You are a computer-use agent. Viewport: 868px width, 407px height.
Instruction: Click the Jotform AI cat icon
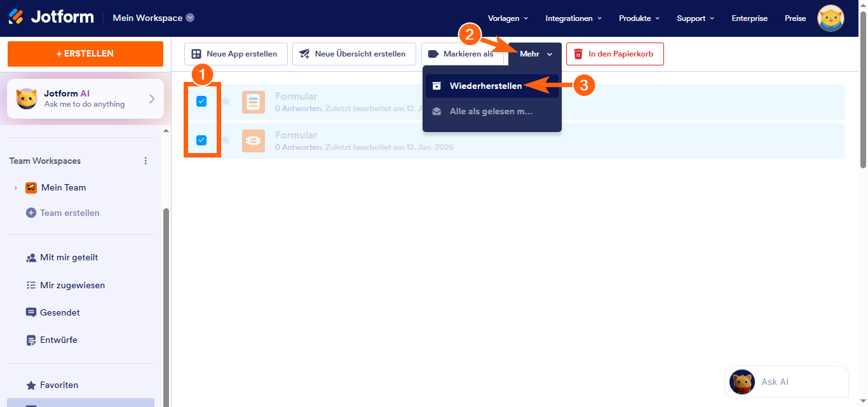point(27,98)
